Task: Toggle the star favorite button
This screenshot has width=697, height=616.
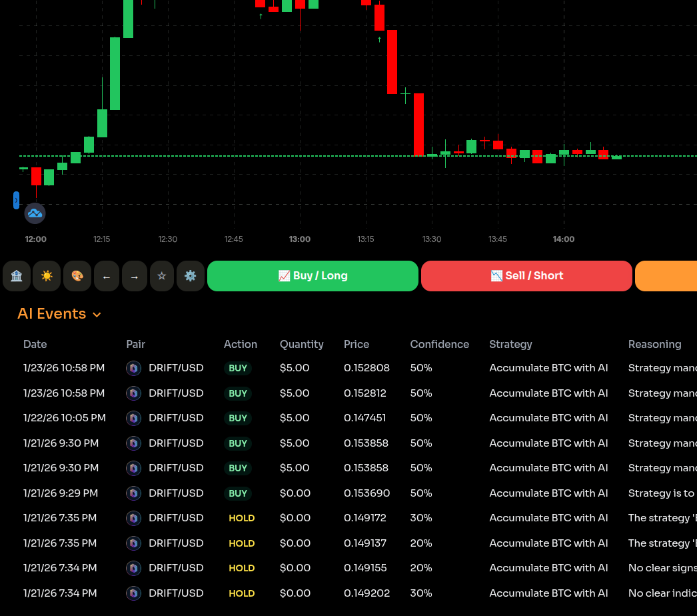Action: click(162, 276)
